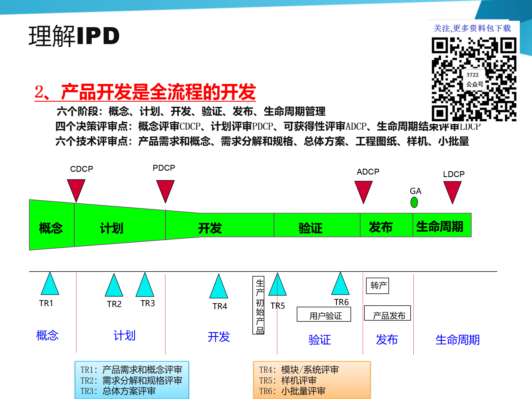Switch to the 概念 phase segment
The image size is (532, 399).
[51, 228]
